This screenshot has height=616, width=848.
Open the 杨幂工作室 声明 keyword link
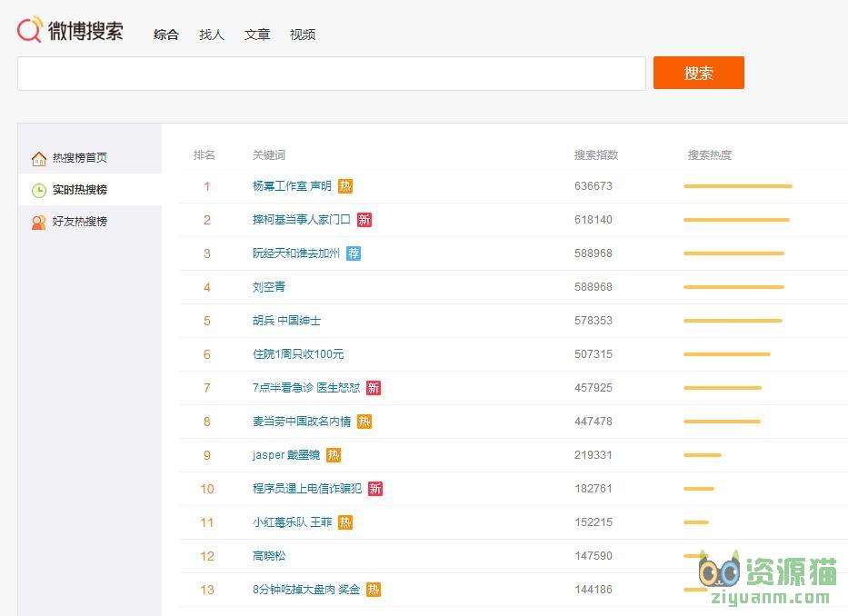click(x=292, y=186)
